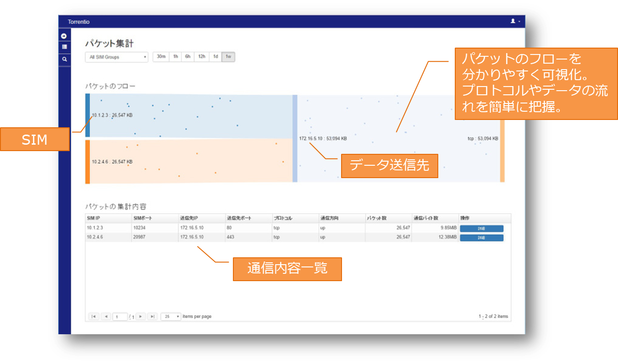Viewport: 618px width, 364px height.
Task: Click byte count cell 9.85MiB
Action: (x=436, y=228)
